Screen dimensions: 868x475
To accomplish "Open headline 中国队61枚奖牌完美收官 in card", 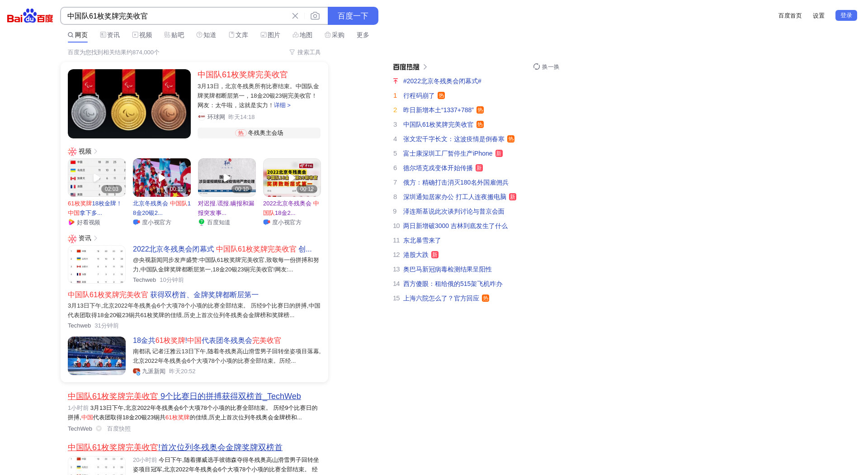I will (x=242, y=75).
